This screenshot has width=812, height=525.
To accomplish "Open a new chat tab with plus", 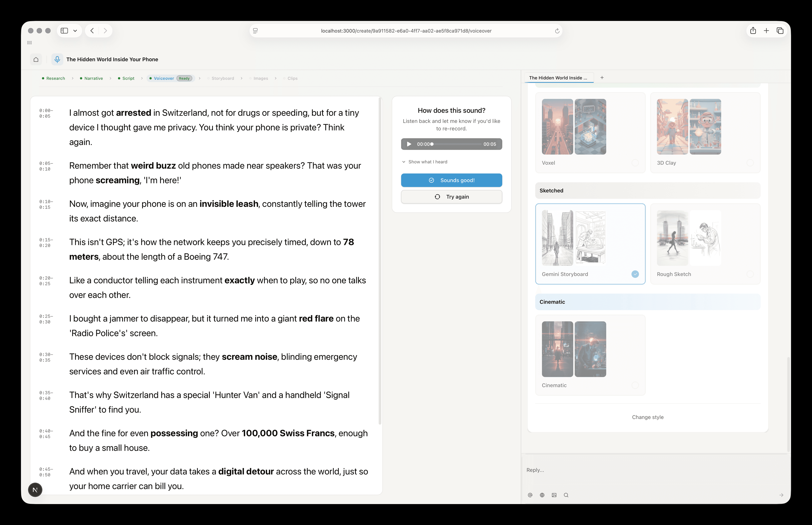I will pyautogui.click(x=602, y=78).
